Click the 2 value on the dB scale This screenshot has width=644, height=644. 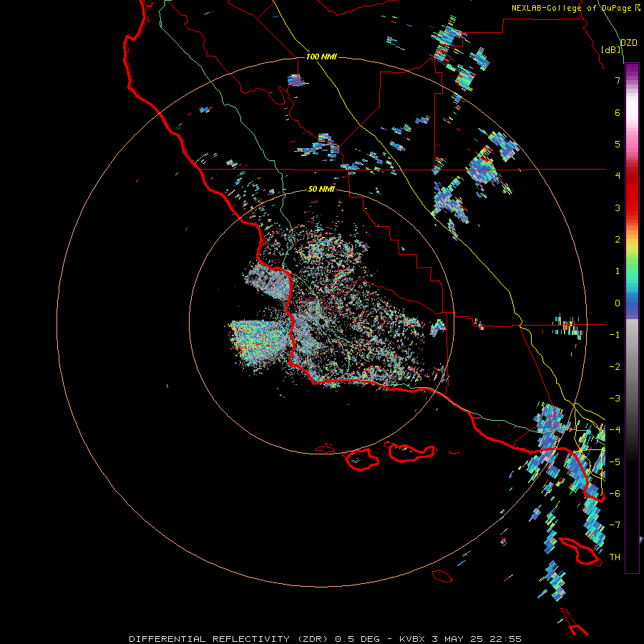(x=618, y=240)
